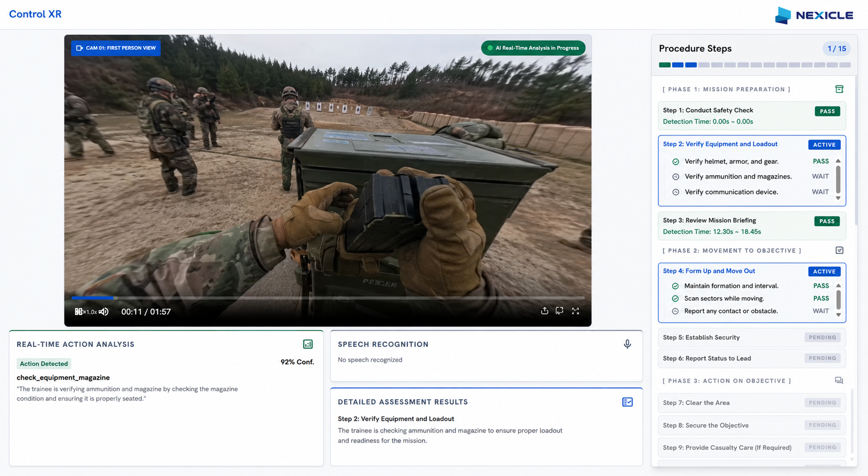The width and height of the screenshot is (868, 476).
Task: Click check icon for Maintain formation and interval
Action: 675,286
